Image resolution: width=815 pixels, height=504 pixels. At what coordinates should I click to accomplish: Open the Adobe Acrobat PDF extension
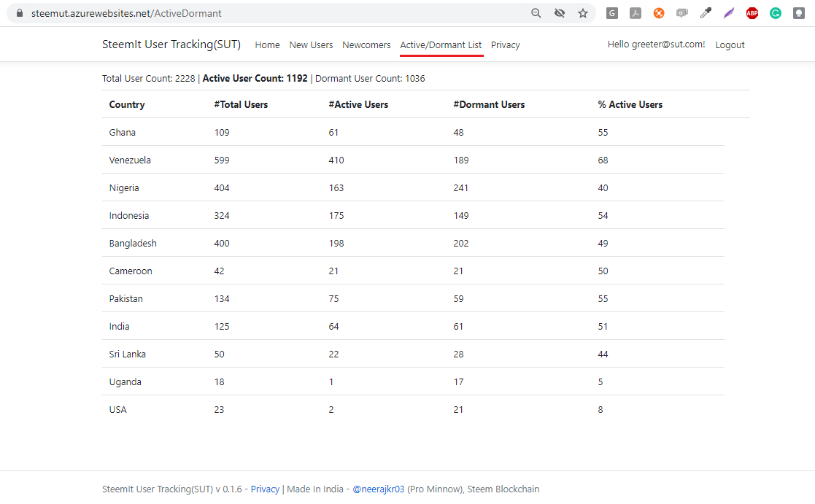pos(636,14)
